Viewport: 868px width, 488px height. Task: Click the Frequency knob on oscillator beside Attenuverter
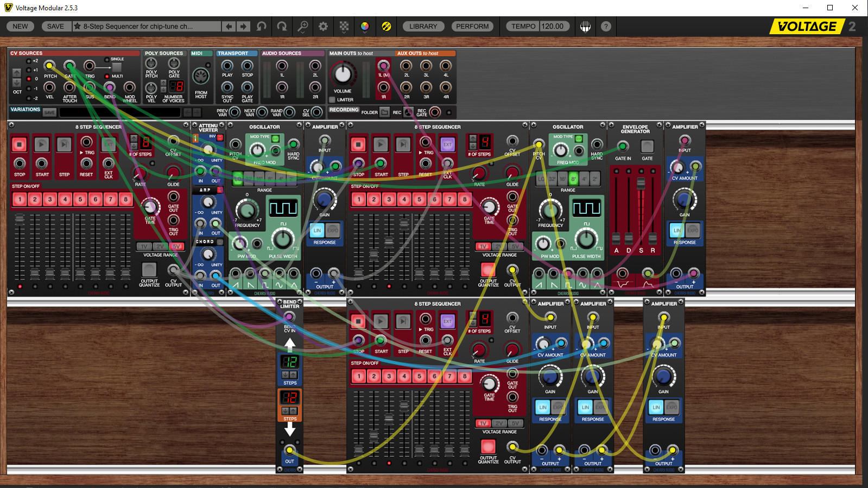(247, 209)
